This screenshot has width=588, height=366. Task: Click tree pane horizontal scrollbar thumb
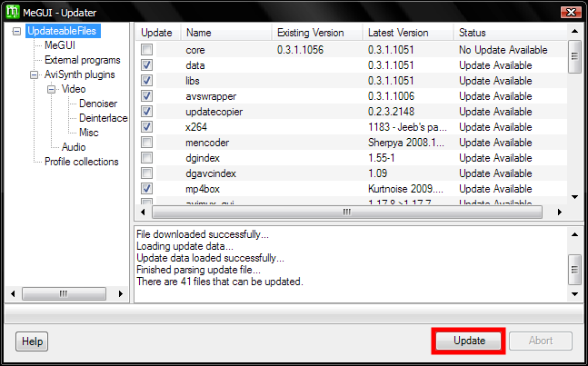64,293
